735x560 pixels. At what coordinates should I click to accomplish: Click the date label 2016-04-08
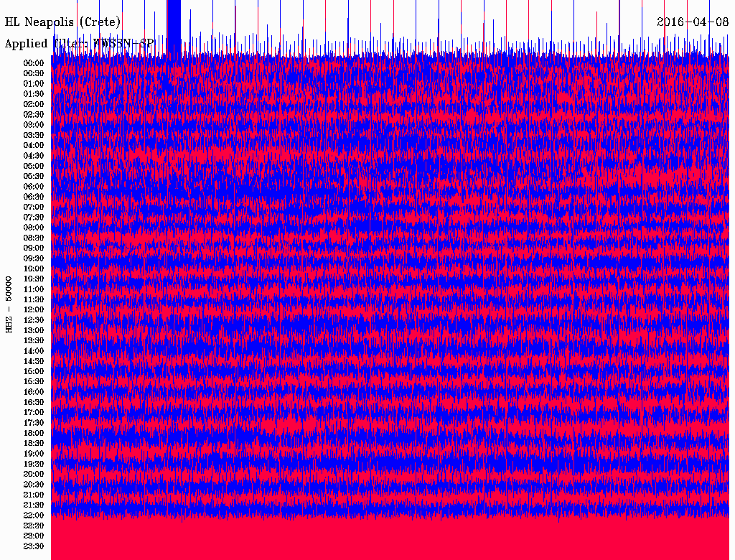(x=692, y=22)
